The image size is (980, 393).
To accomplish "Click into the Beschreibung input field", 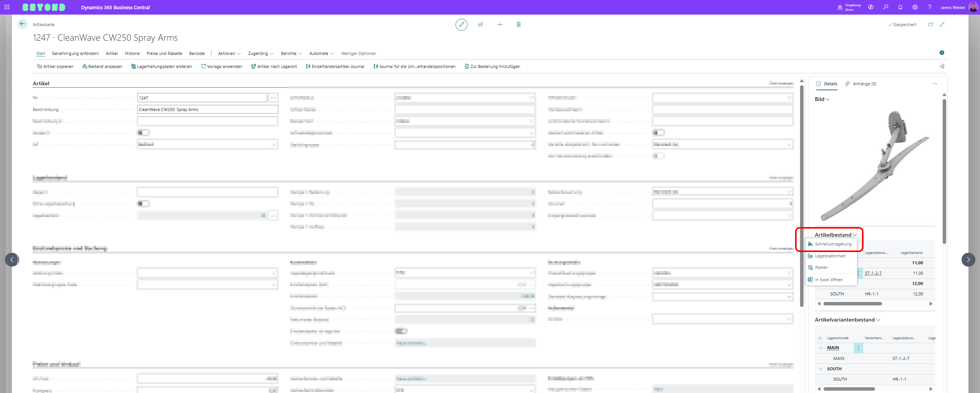I will [x=207, y=109].
